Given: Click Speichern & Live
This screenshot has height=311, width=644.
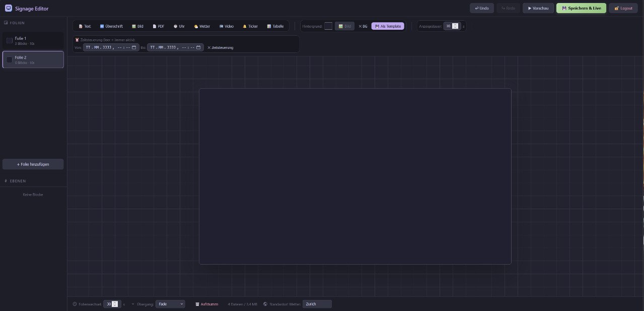Looking at the screenshot, I should coord(581,8).
